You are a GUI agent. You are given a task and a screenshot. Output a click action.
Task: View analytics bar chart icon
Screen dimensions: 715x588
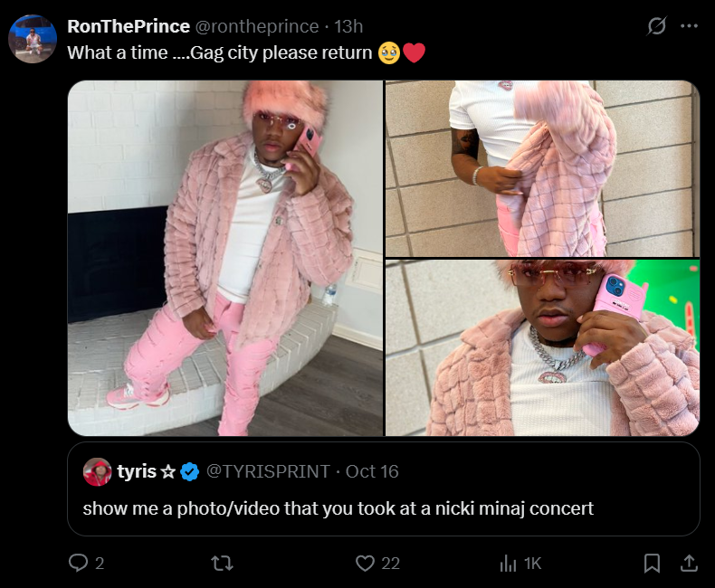(x=508, y=564)
